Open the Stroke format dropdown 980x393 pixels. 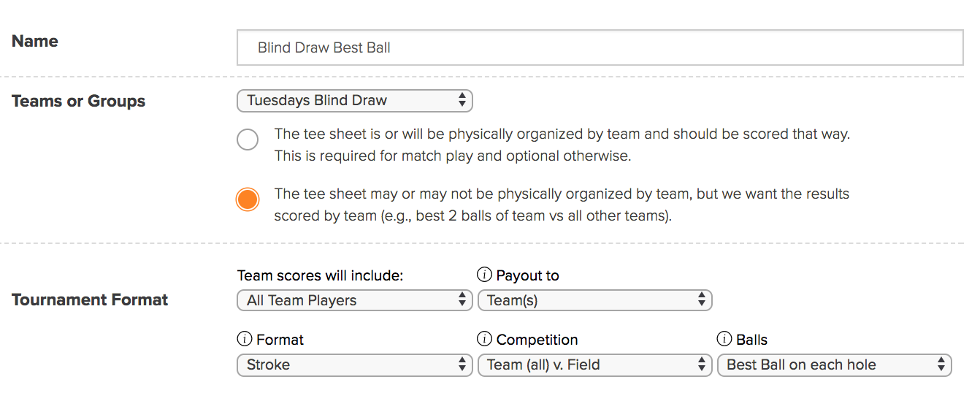[355, 365]
